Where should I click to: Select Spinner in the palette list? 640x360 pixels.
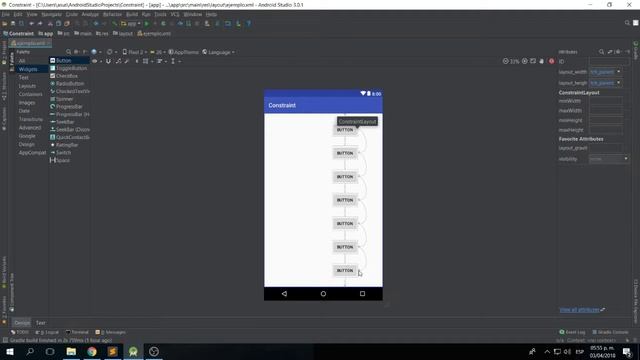[69, 99]
